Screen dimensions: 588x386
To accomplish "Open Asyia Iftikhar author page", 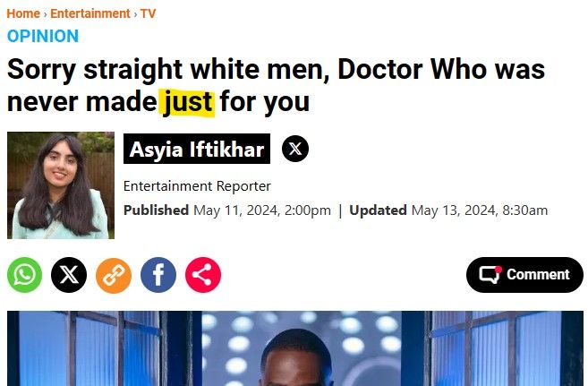I will coord(197,149).
